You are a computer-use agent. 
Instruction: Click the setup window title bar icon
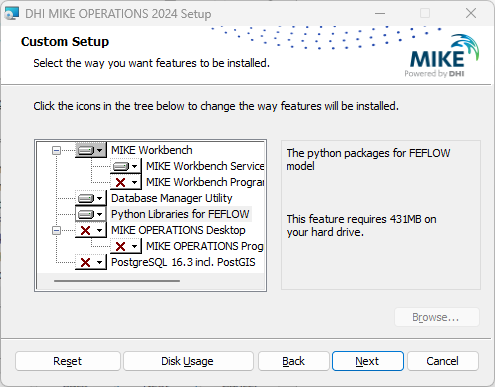click(11, 14)
